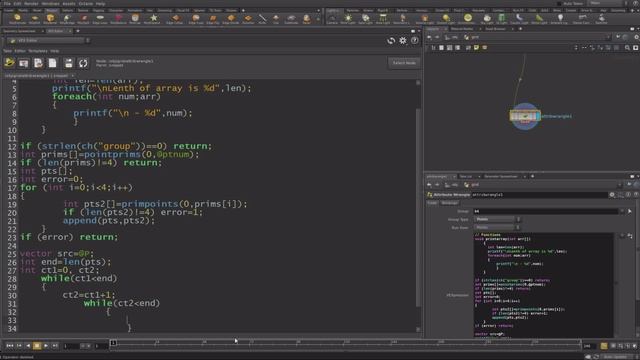Toggle the Auto Takes checkbox
This screenshot has width=640, height=360.
pyautogui.click(x=559, y=3)
